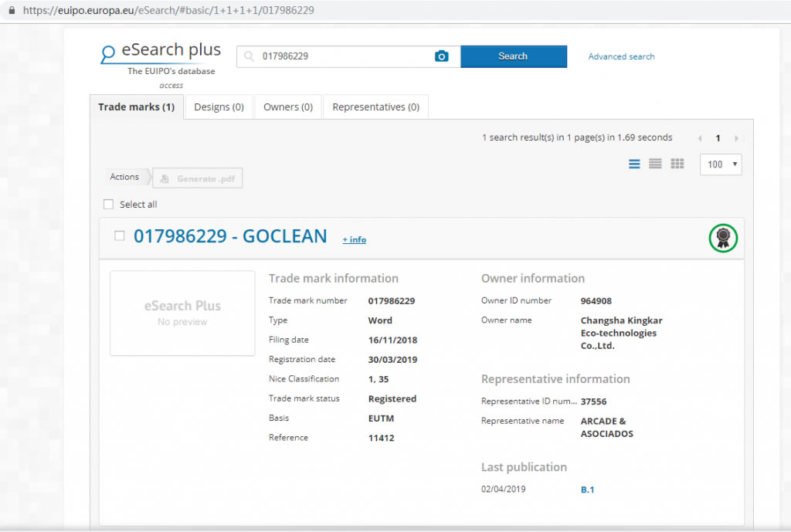Click the search input containing 017986229
This screenshot has height=532, width=791.
[344, 56]
